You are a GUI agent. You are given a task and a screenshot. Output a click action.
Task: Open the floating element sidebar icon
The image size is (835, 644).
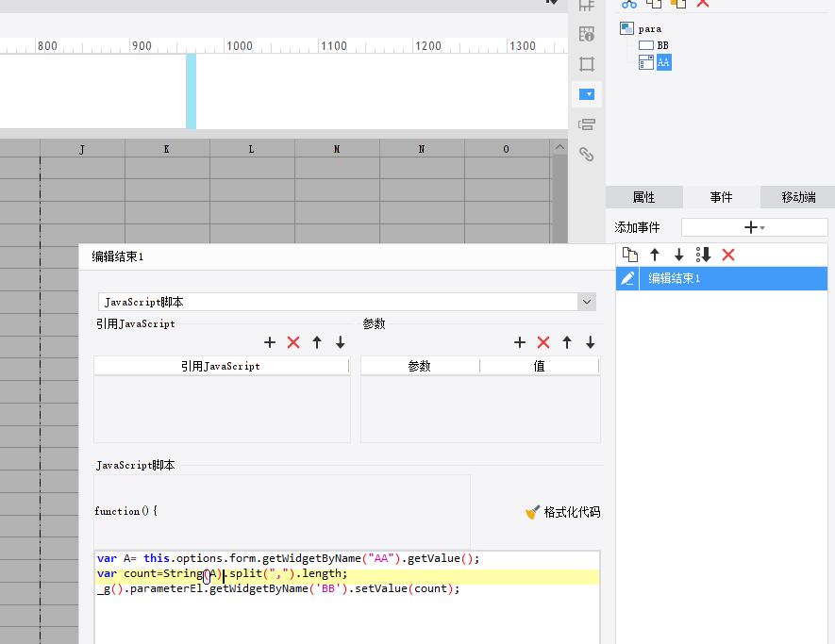coord(586,64)
